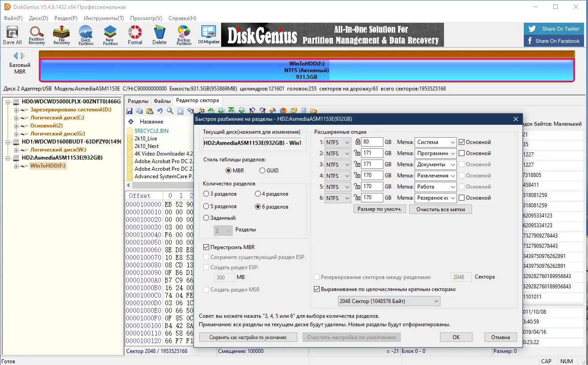Click the locked padlock for partition 1 size
The image size is (588, 365).
(357, 142)
